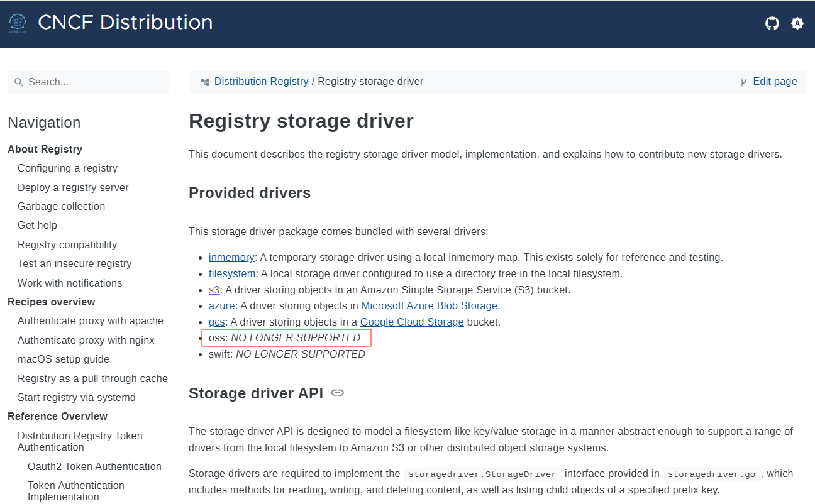This screenshot has height=504, width=815.
Task: Copy the Storage driver API anchor link
Action: 338,393
